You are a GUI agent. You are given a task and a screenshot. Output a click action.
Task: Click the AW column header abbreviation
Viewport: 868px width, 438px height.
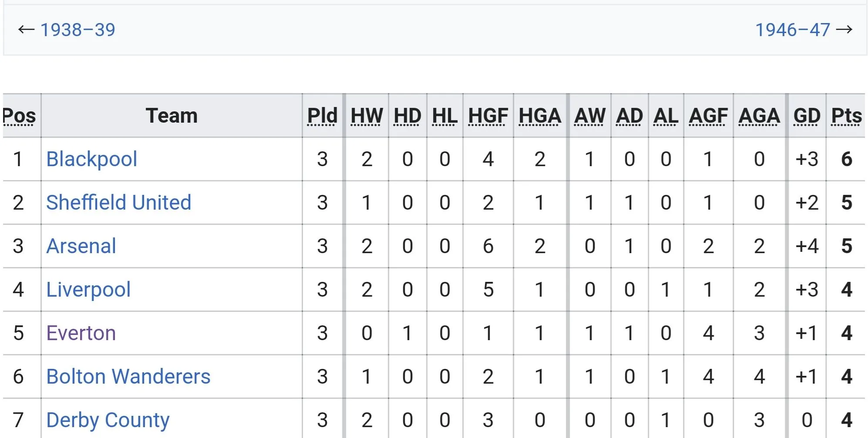pos(589,116)
